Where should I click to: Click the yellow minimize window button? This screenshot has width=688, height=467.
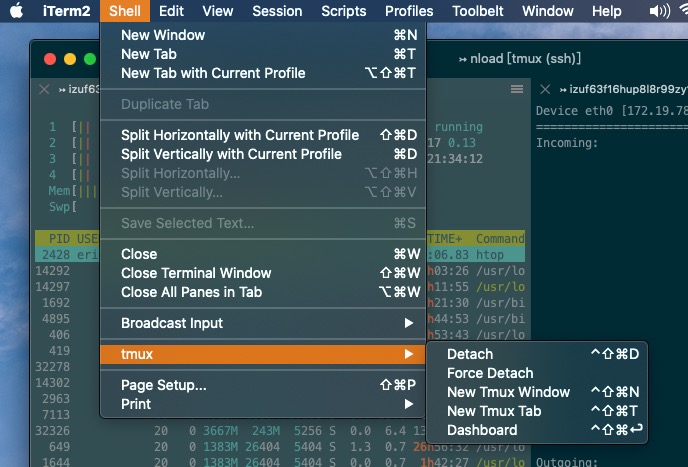(70, 59)
